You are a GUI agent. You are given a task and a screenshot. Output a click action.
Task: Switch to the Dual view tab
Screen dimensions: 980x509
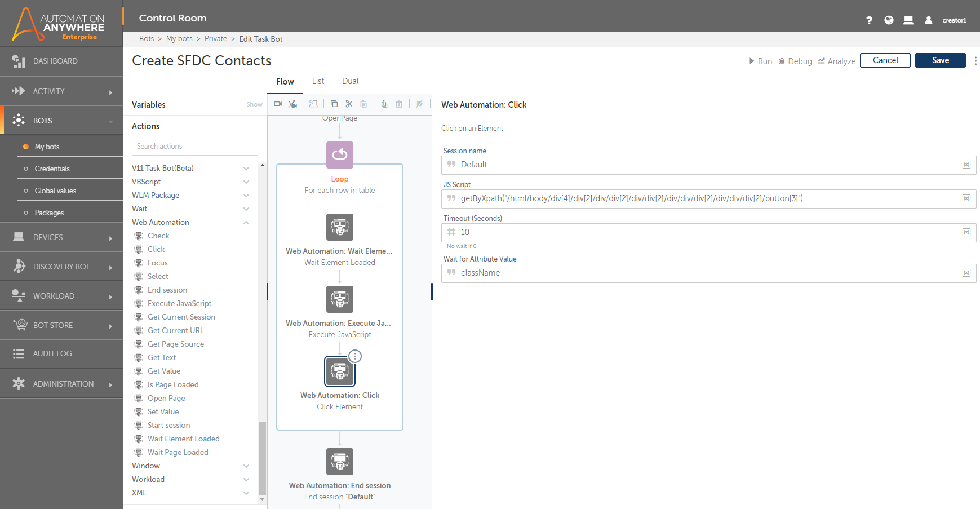pos(350,81)
